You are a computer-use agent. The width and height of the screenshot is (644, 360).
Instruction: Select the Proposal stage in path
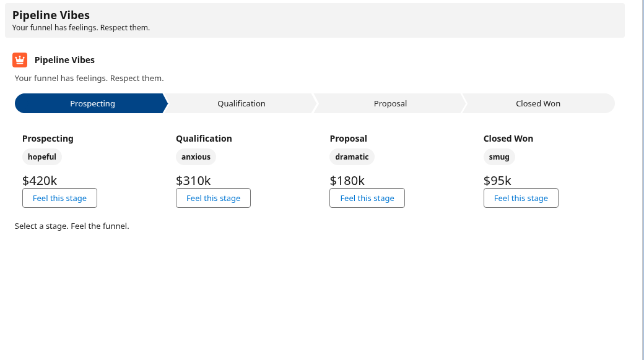pos(390,103)
